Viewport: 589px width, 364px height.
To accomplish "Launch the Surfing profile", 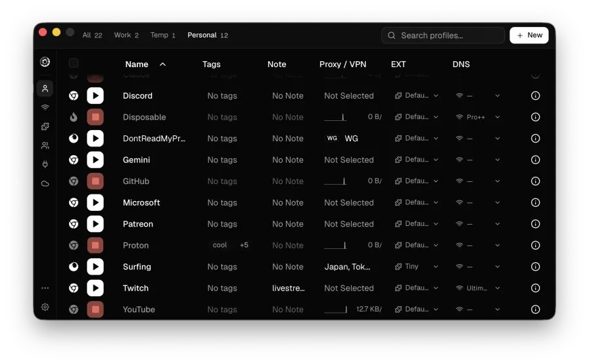I will pos(95,267).
